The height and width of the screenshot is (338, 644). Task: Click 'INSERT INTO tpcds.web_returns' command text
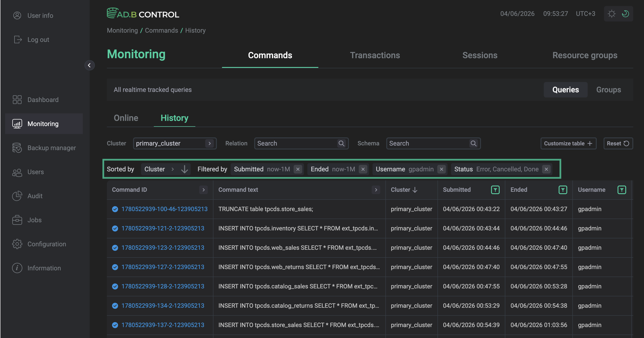click(299, 267)
